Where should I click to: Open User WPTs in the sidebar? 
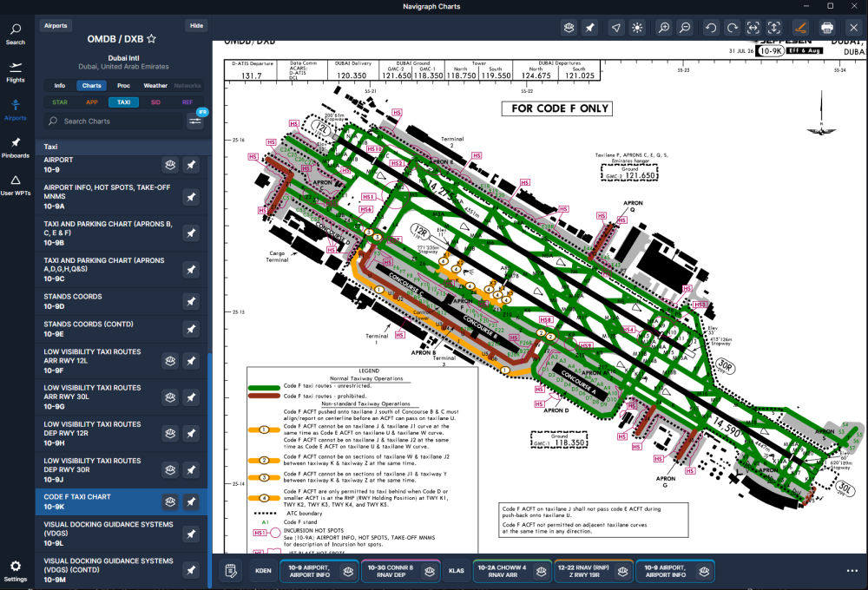16,186
